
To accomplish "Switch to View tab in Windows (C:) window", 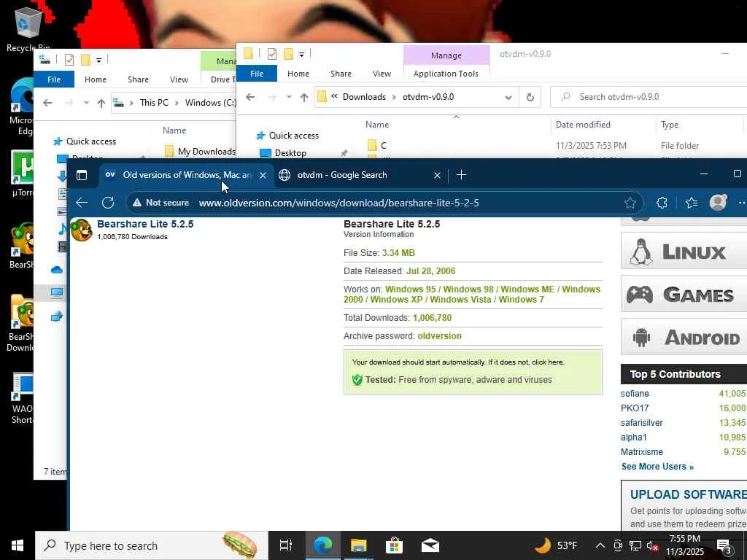I will 179,79.
